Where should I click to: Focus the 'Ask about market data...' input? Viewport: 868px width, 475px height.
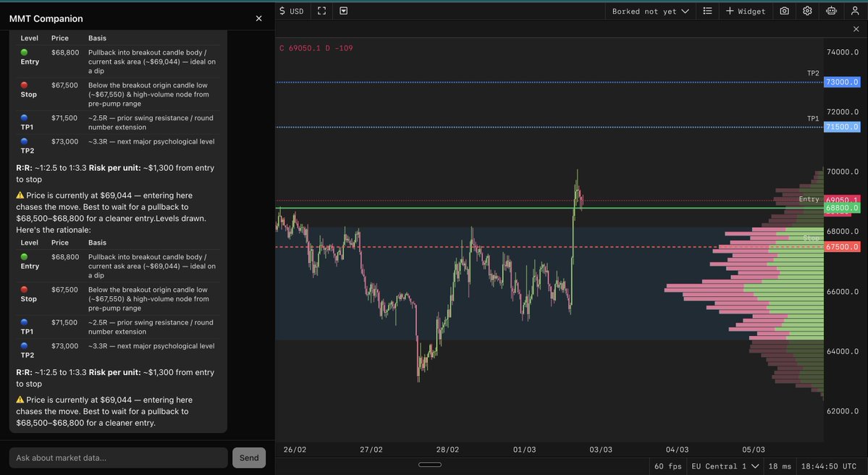coord(119,458)
